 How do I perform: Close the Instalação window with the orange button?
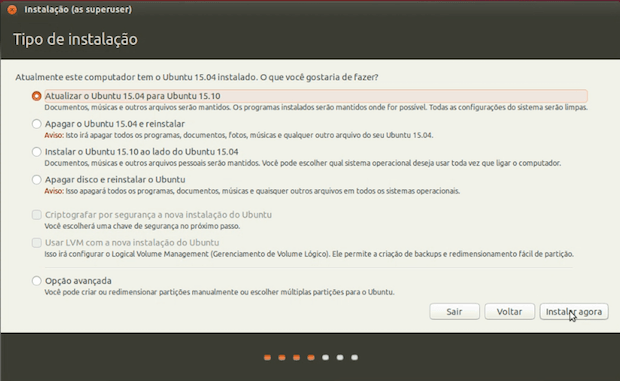coord(12,9)
